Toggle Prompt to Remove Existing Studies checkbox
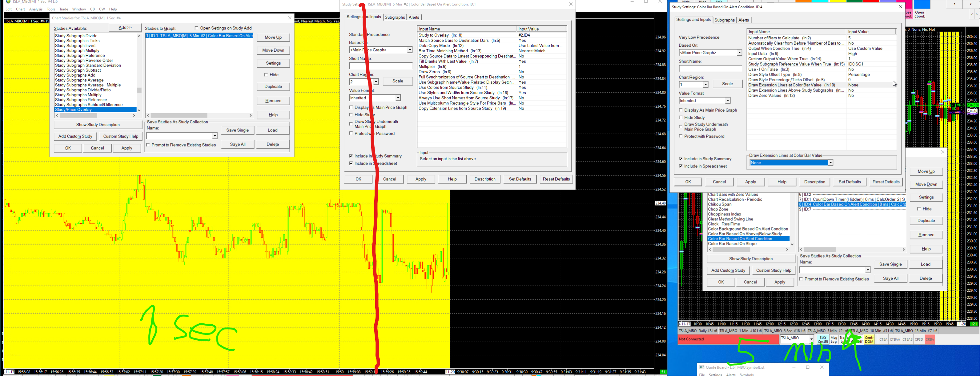The height and width of the screenshot is (376, 980). pyautogui.click(x=148, y=145)
